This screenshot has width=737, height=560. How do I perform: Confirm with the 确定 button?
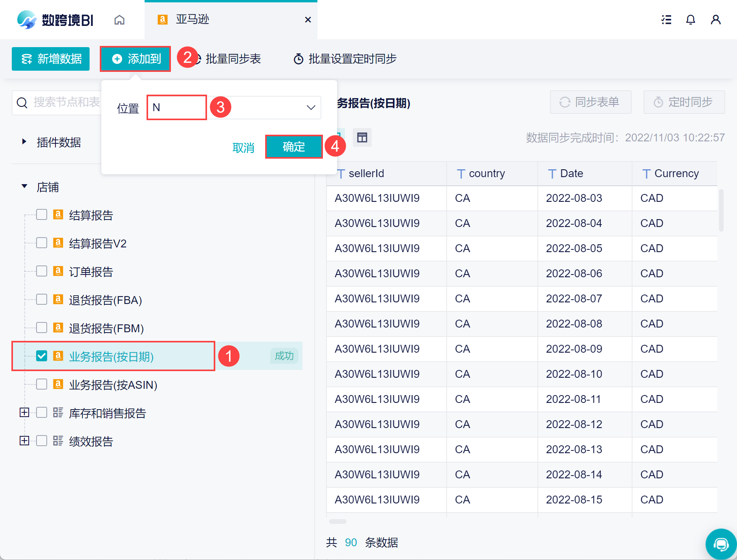(294, 147)
